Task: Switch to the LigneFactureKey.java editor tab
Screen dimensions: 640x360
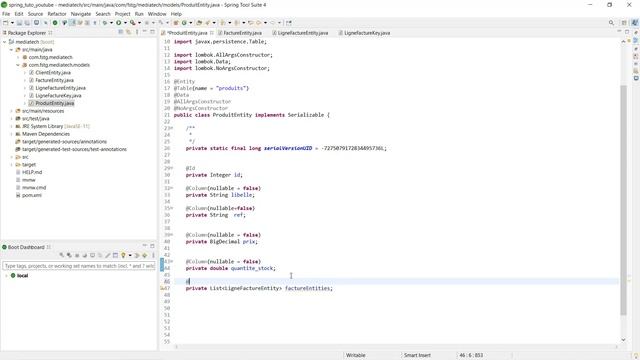Action: click(364, 33)
